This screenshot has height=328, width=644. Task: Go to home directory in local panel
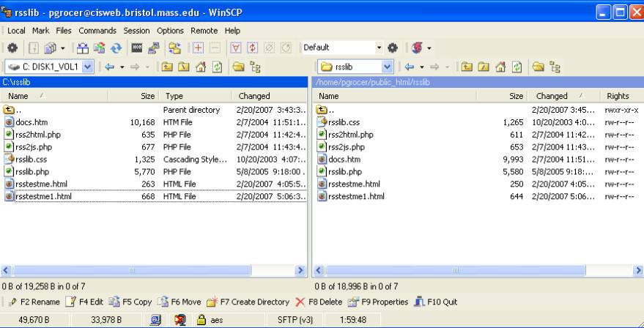point(201,67)
